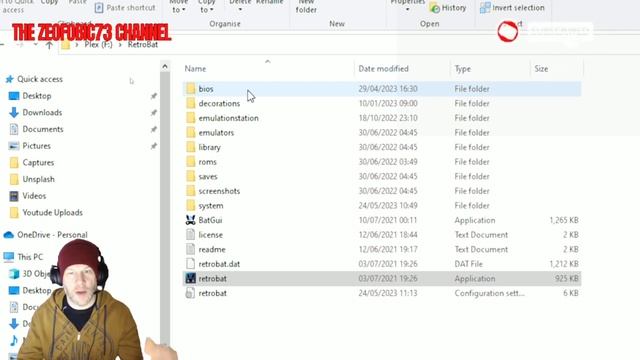
Task: Click 1,265 KB size of BatGui
Action: point(564,220)
